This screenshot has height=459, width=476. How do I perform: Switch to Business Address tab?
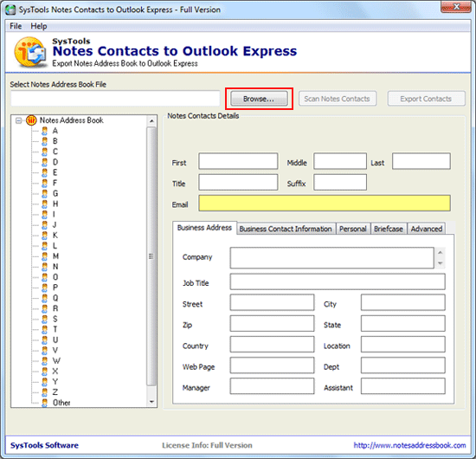(x=204, y=228)
